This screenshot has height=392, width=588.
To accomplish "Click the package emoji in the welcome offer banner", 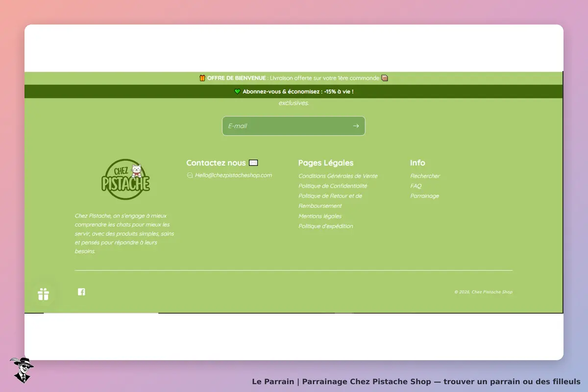I will pyautogui.click(x=385, y=78).
